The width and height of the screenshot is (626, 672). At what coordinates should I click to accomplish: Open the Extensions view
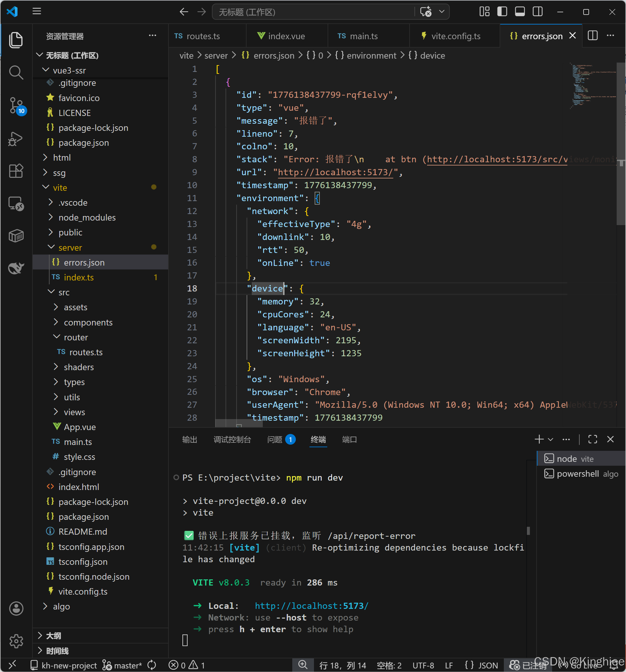point(16,171)
